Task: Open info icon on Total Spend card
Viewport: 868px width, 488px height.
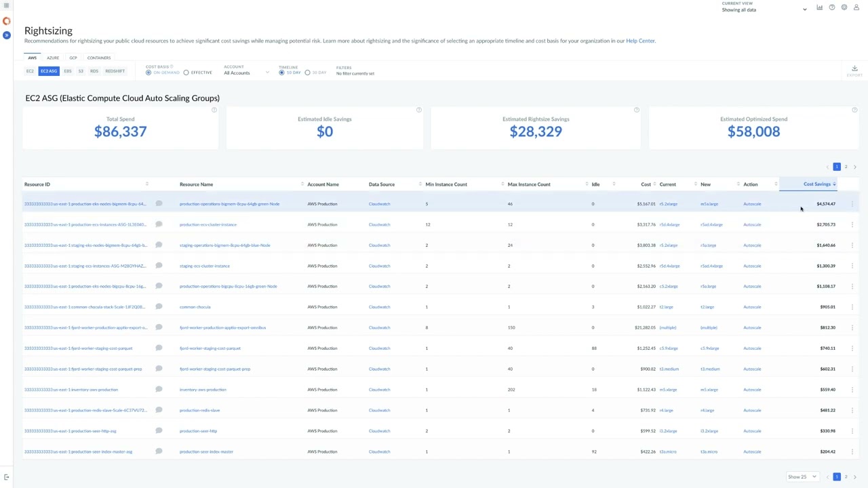Action: pyautogui.click(x=214, y=110)
